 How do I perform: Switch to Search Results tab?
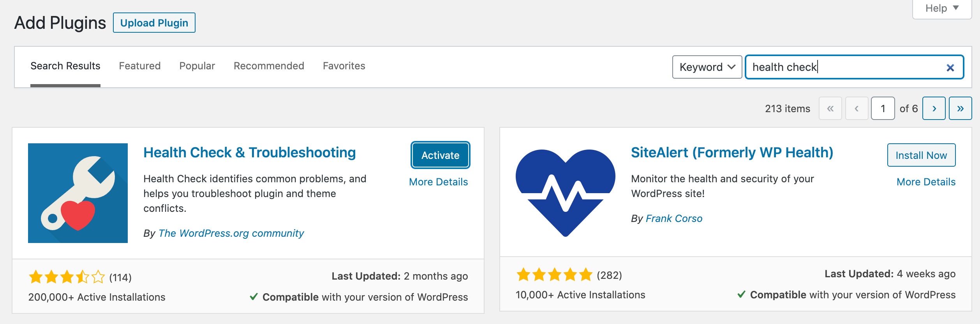65,66
